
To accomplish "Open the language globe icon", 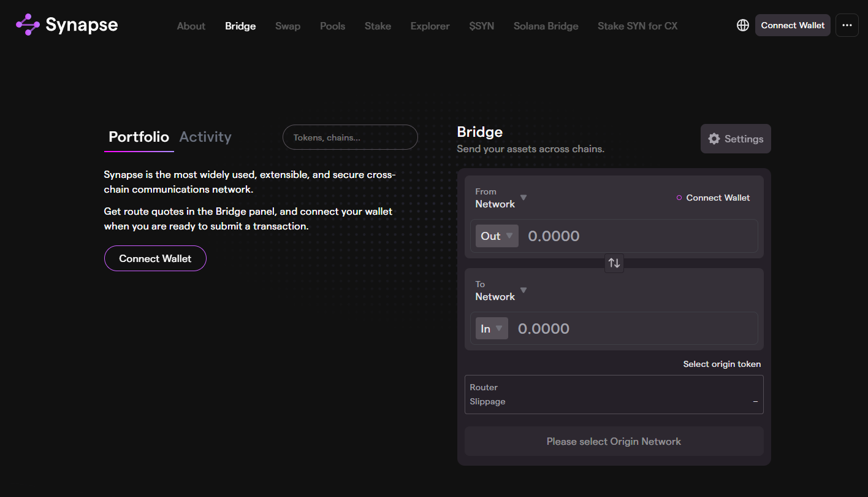I will pos(743,25).
